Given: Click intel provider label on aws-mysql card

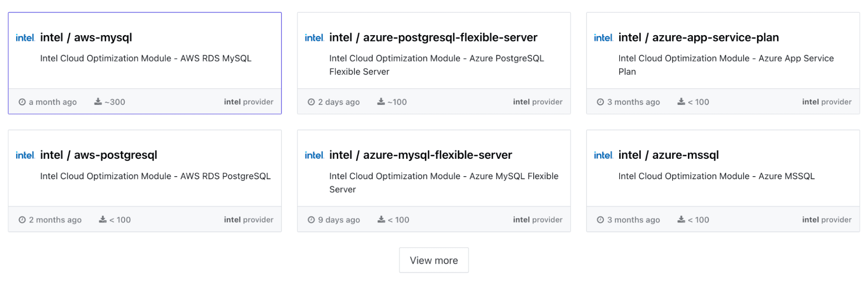Looking at the screenshot, I should tap(248, 102).
